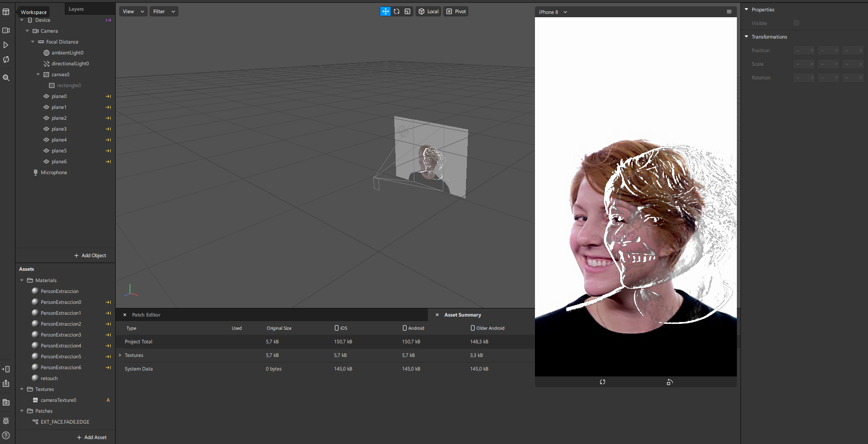Click the Add Object button

(90, 256)
